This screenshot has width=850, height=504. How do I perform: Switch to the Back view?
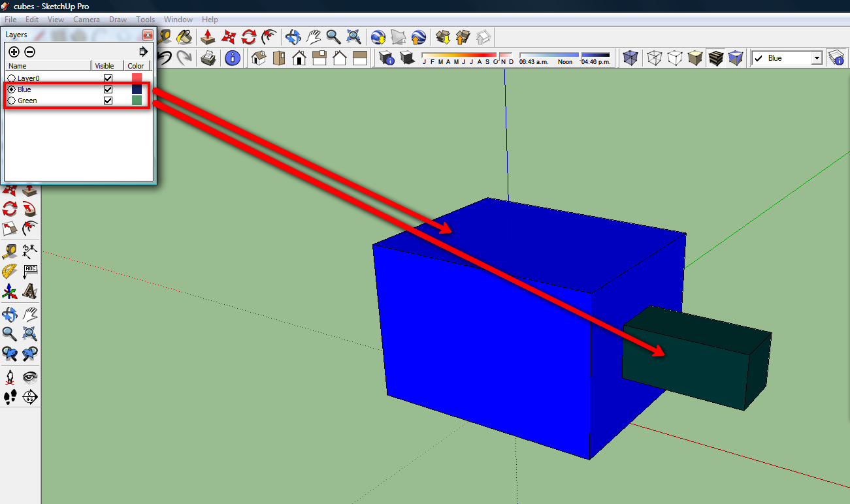coord(340,58)
